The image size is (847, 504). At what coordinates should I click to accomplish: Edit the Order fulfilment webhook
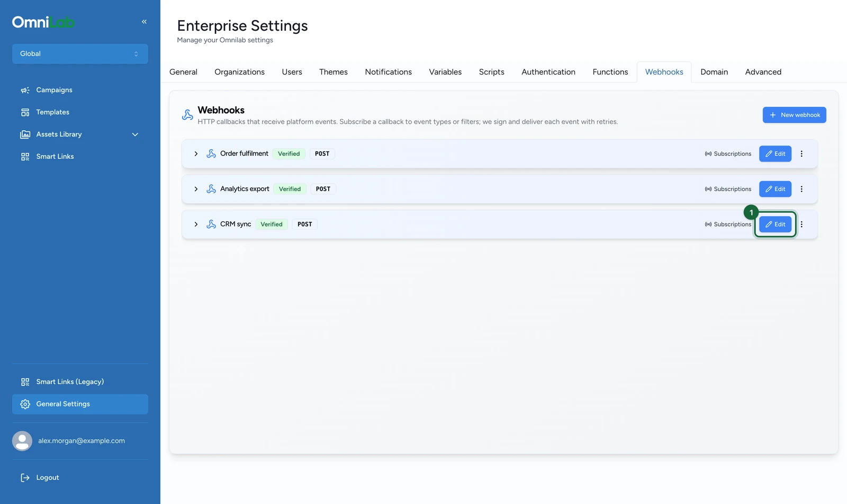coord(775,154)
